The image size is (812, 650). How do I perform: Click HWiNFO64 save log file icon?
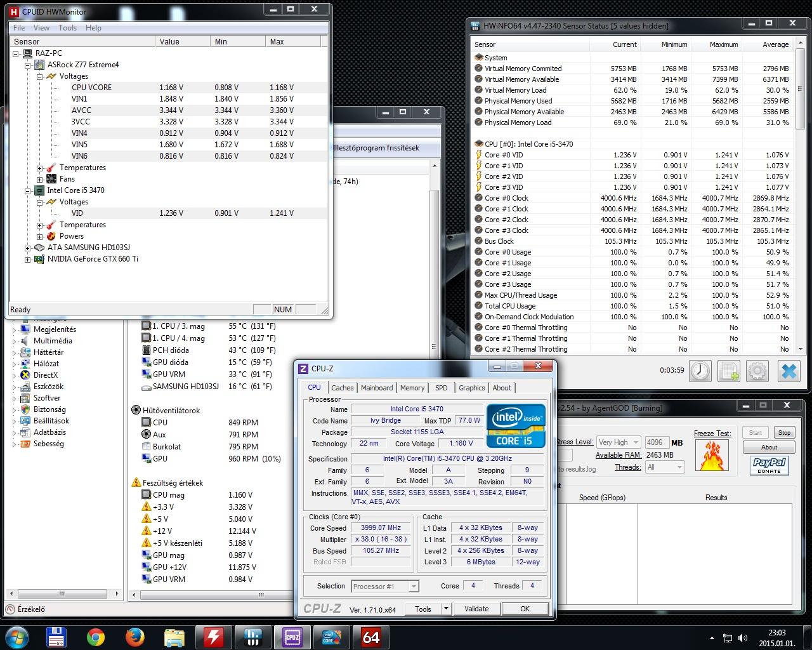click(729, 370)
